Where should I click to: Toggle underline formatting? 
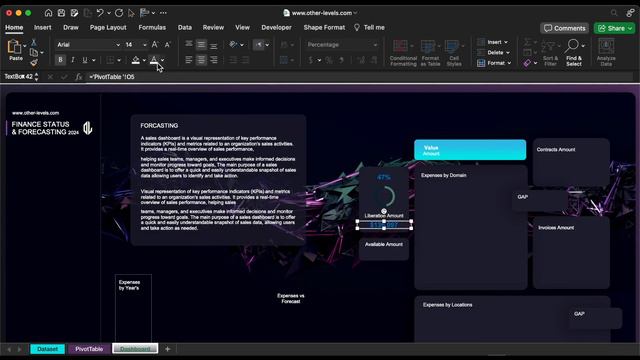pos(85,60)
